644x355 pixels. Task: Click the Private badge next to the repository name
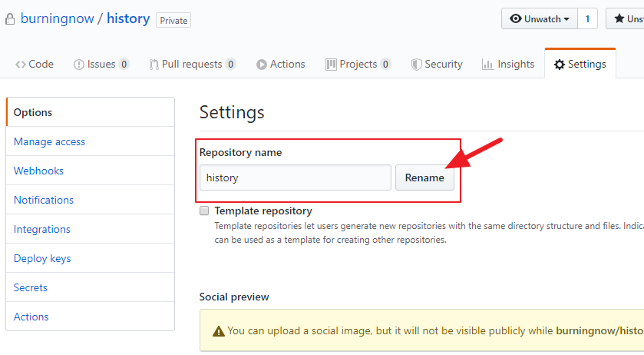pyautogui.click(x=173, y=20)
